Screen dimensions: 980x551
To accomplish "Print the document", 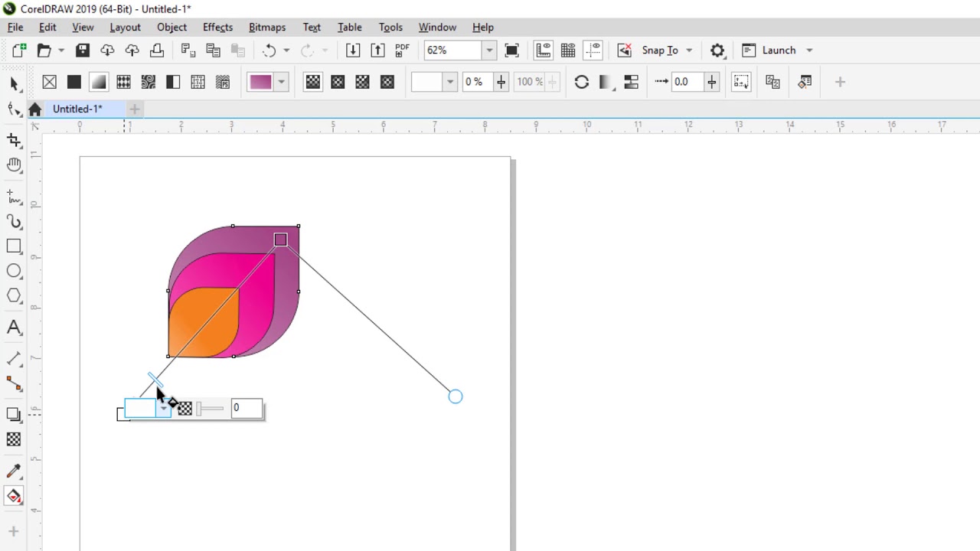I will (x=157, y=51).
